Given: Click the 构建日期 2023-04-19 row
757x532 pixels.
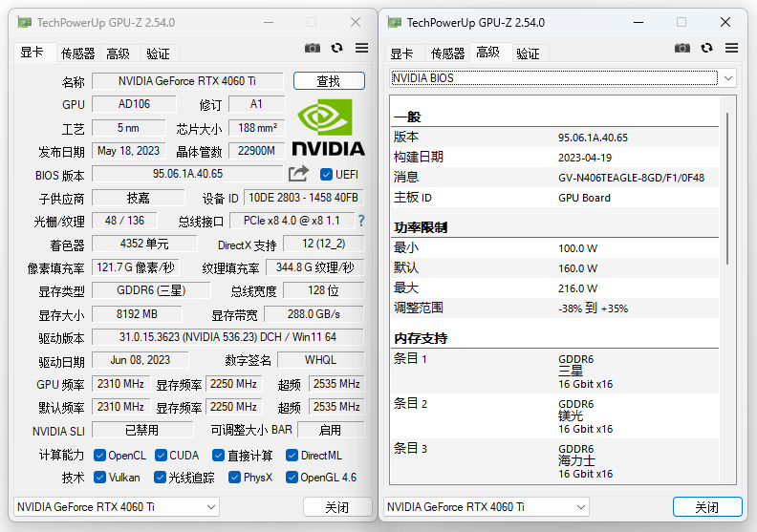Looking at the screenshot, I should 554,158.
